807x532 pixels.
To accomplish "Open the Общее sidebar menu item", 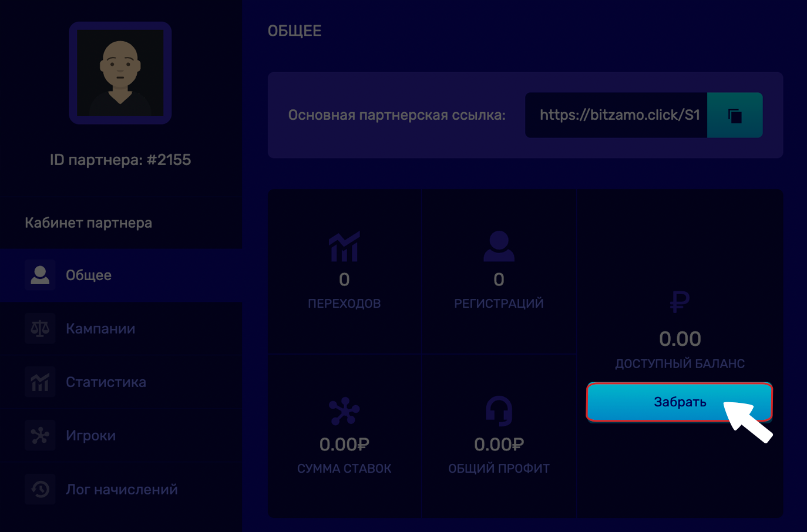I will pos(88,275).
